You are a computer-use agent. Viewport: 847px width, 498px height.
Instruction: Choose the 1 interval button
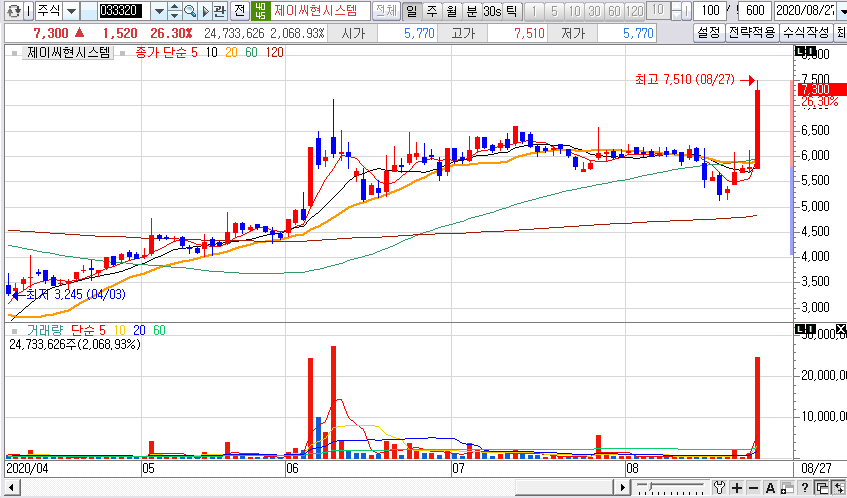click(x=534, y=10)
